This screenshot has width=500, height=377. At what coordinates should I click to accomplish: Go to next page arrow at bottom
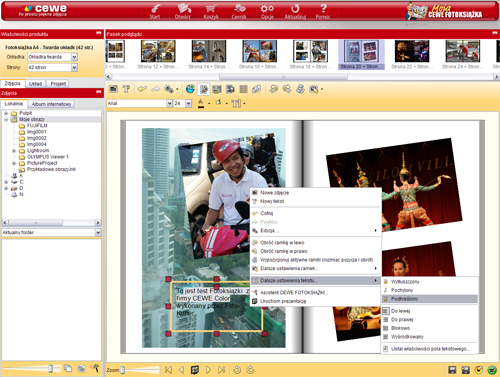point(208,370)
